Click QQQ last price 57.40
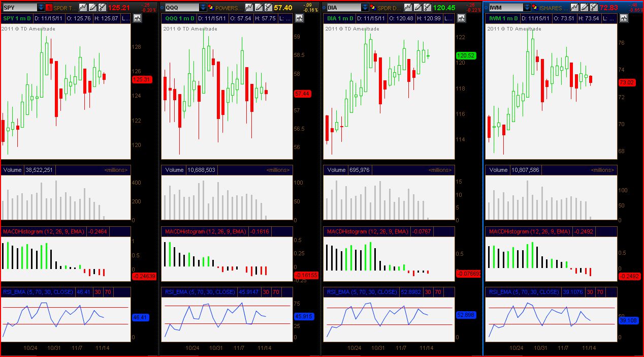The width and height of the screenshot is (644, 357). (283, 8)
